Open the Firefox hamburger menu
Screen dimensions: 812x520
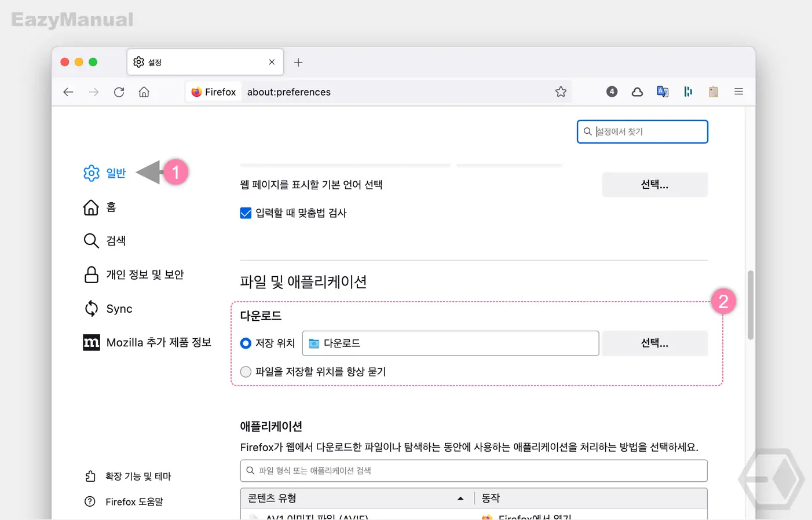pos(738,91)
